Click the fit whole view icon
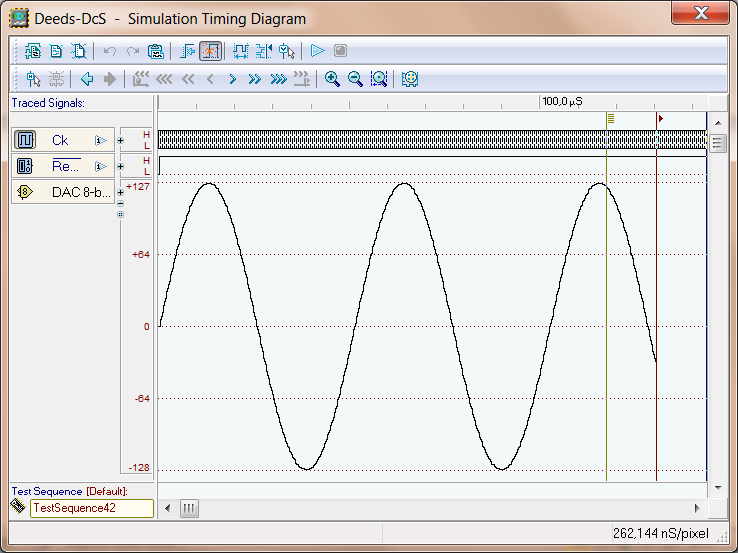This screenshot has width=738, height=553. tap(410, 79)
